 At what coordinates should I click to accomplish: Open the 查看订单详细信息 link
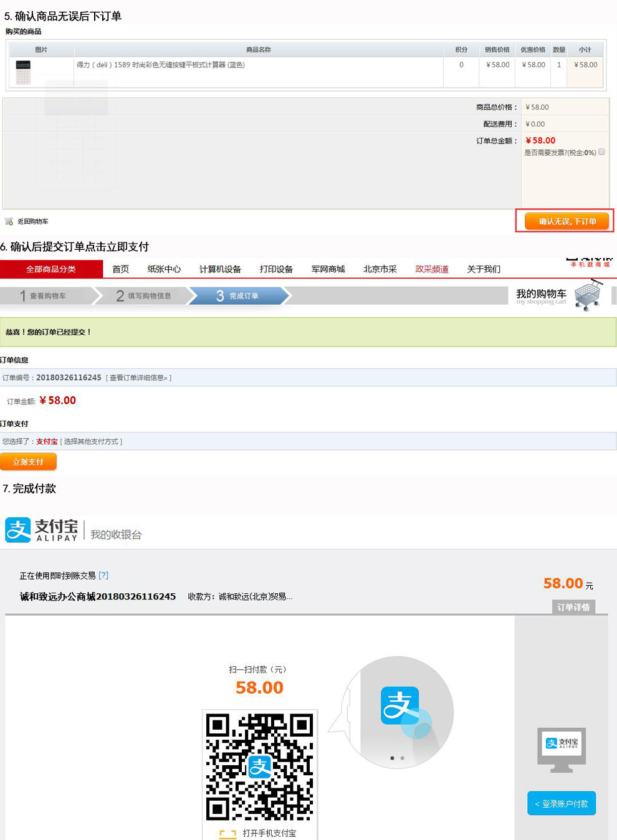pyautogui.click(x=138, y=378)
